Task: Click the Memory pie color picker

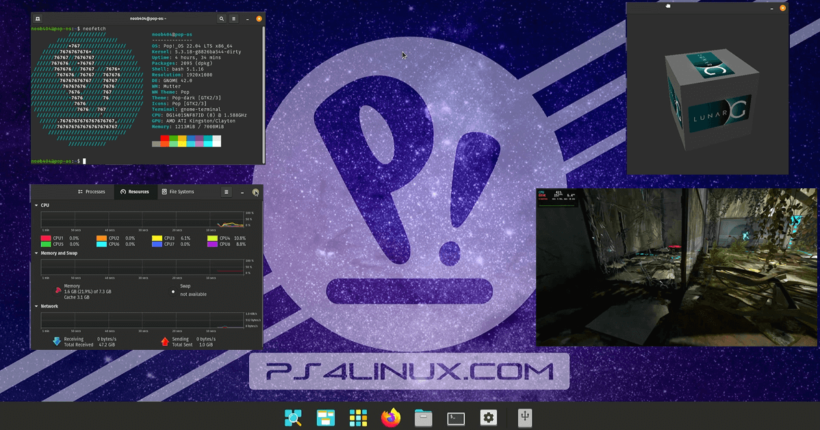Action: tap(58, 290)
